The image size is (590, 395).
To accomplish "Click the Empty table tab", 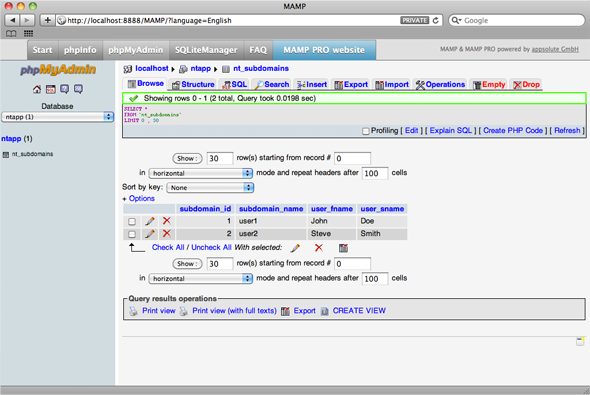I will [x=489, y=84].
